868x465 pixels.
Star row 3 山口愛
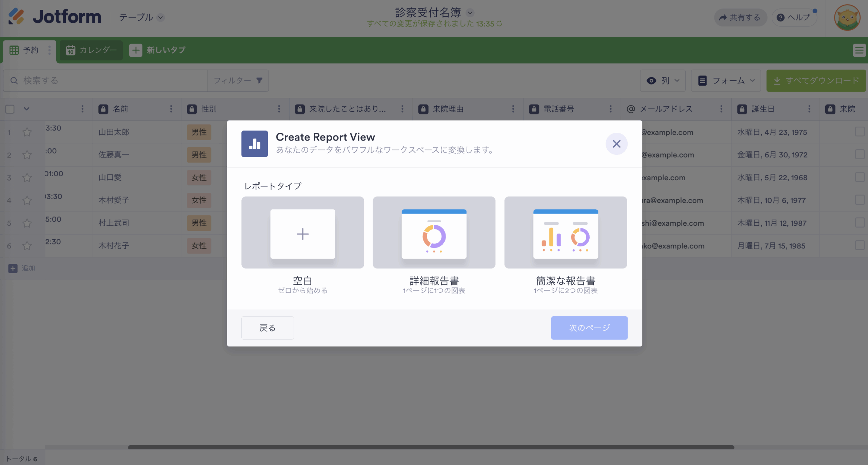(27, 178)
